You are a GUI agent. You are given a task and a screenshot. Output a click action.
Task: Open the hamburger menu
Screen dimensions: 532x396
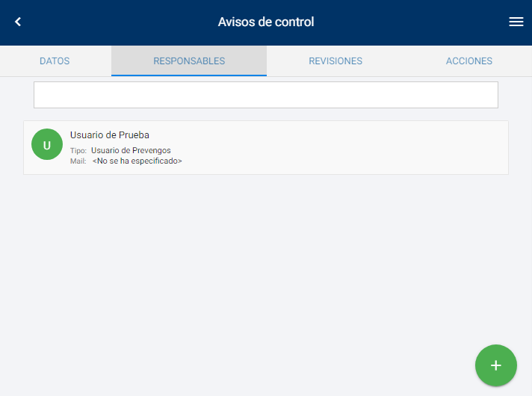pos(516,22)
